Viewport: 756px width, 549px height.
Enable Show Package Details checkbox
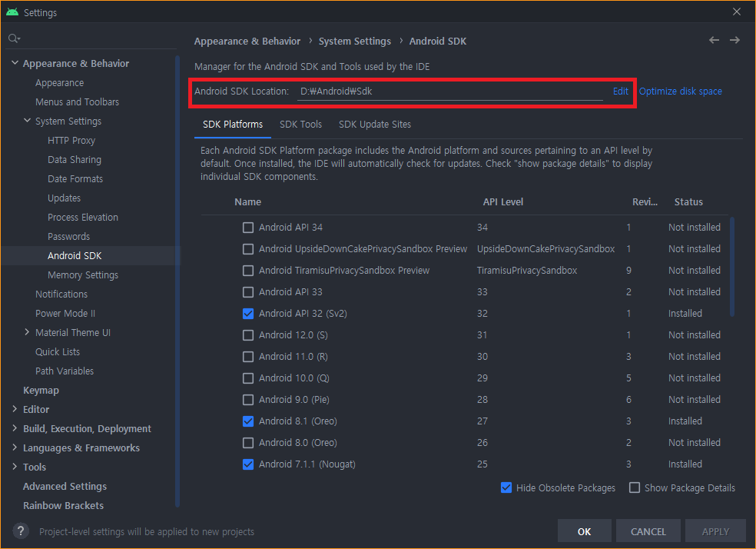pos(635,487)
